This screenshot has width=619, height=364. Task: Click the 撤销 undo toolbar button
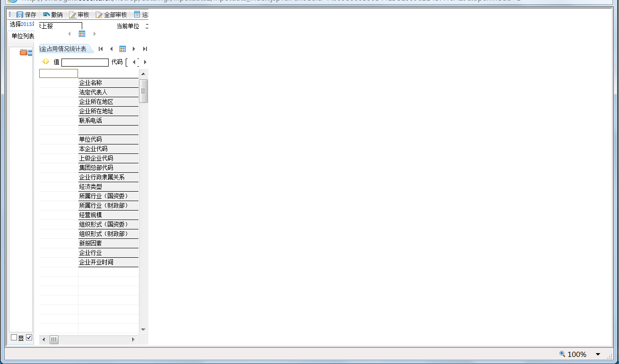53,15
